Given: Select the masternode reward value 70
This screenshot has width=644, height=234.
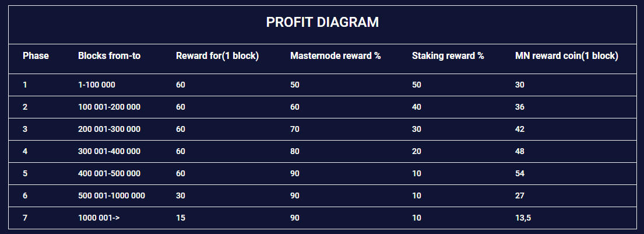Looking at the screenshot, I should pos(295,129).
